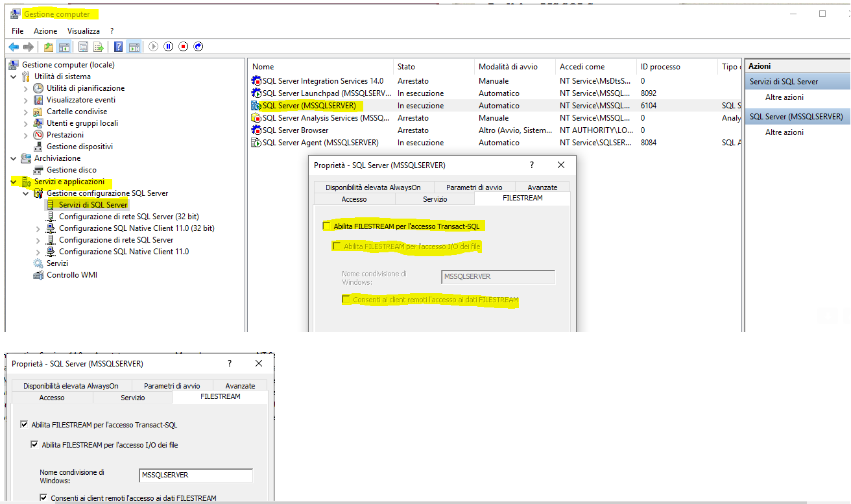This screenshot has width=851, height=504.
Task: Open Properties via the toolbar icon
Action: [83, 47]
